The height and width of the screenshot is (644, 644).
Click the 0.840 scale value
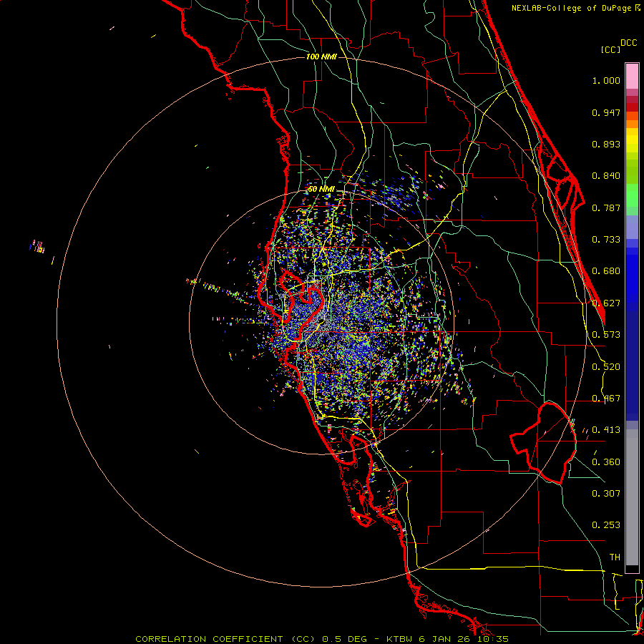pyautogui.click(x=606, y=176)
